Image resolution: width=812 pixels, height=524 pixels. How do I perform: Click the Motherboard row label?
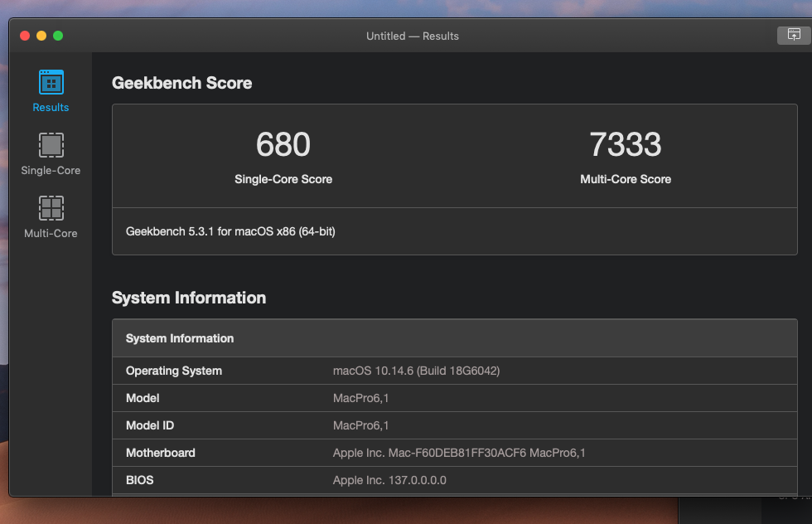click(161, 453)
